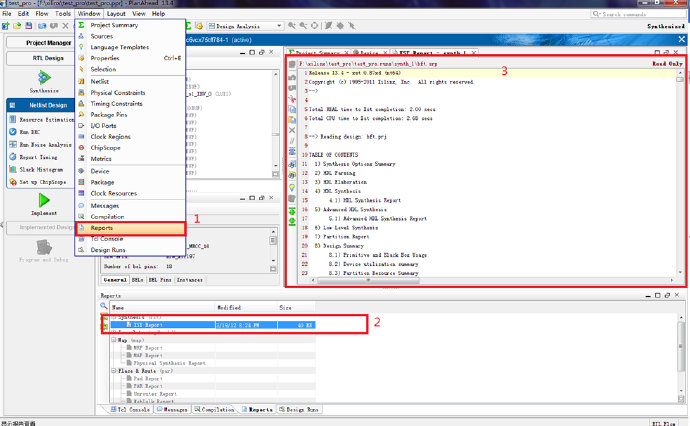Select Reports in the Window menu
Image resolution: width=690 pixels, height=426 pixels.
[x=130, y=228]
